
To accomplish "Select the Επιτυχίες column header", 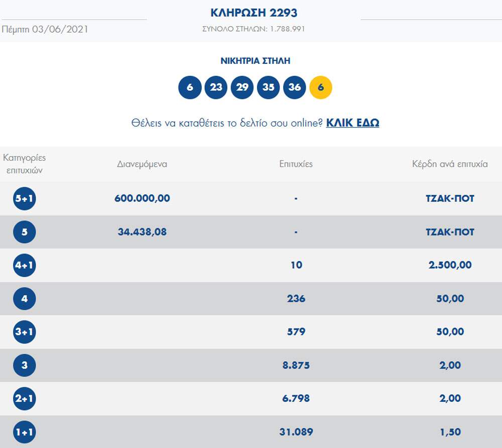I will point(296,164).
